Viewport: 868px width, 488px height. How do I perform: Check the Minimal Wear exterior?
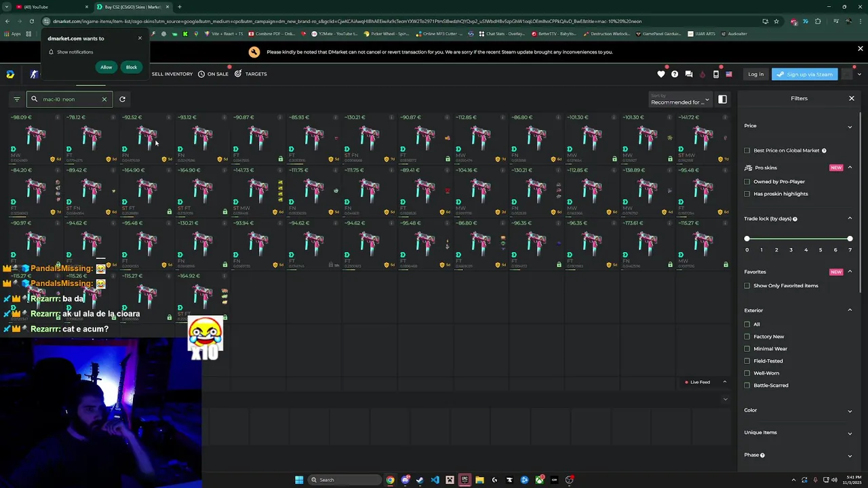(747, 348)
